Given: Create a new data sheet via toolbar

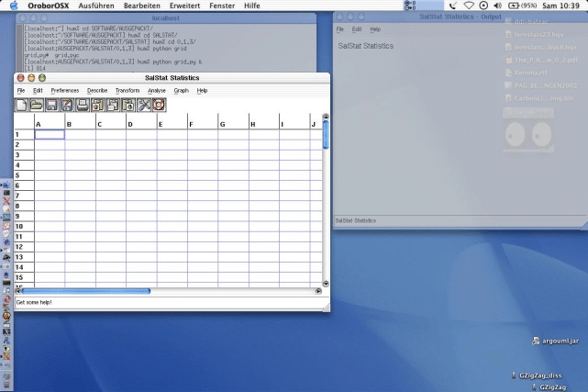Looking at the screenshot, I should coord(21,105).
